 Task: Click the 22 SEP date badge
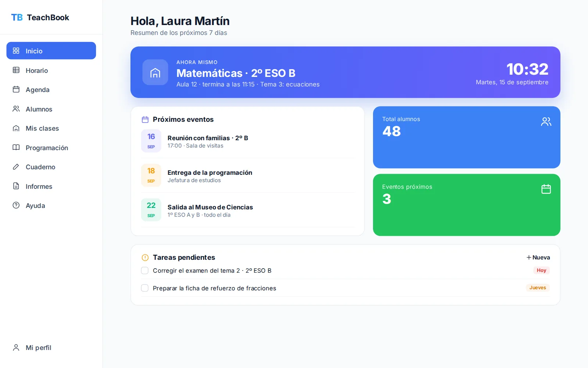(151, 210)
